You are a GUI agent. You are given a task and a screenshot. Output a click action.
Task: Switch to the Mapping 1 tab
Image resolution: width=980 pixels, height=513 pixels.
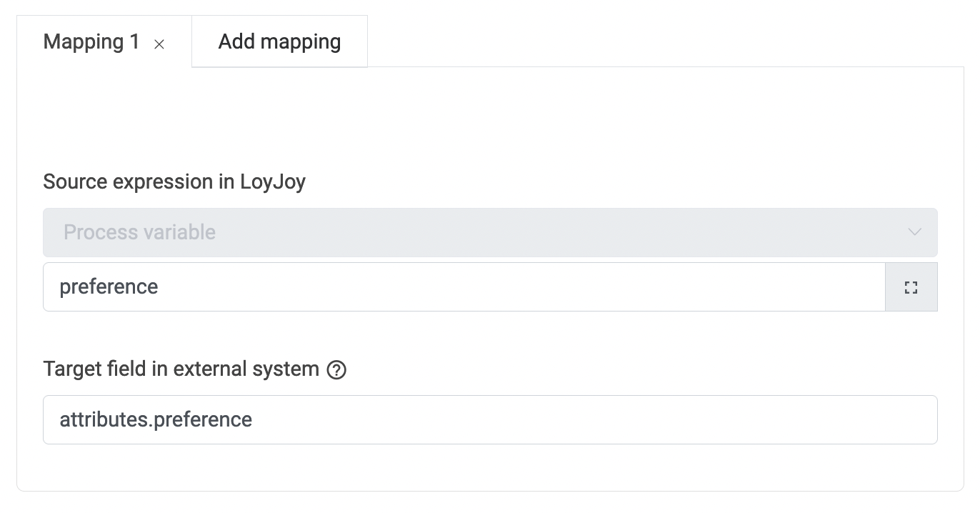click(x=91, y=42)
